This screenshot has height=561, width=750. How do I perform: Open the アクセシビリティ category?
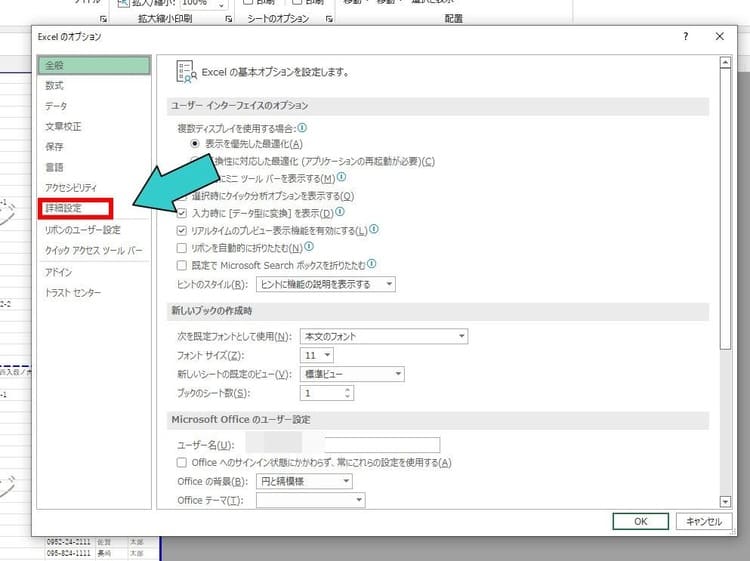coord(71,188)
